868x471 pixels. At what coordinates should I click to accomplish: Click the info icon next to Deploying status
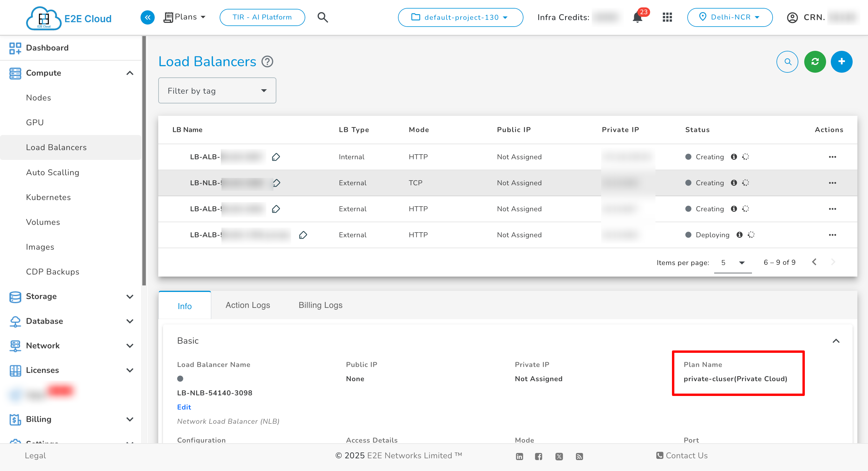[x=740, y=235]
